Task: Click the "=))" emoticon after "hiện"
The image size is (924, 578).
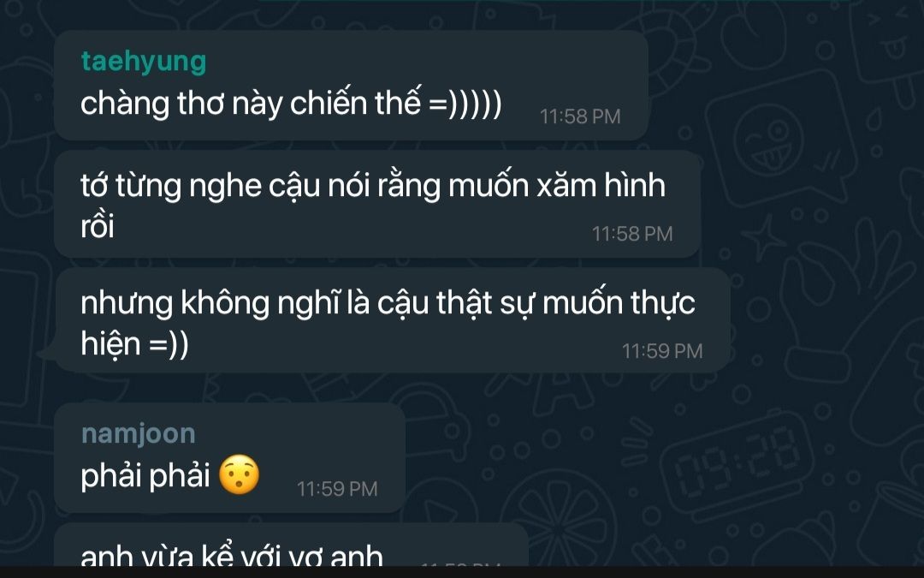Action: [x=169, y=344]
